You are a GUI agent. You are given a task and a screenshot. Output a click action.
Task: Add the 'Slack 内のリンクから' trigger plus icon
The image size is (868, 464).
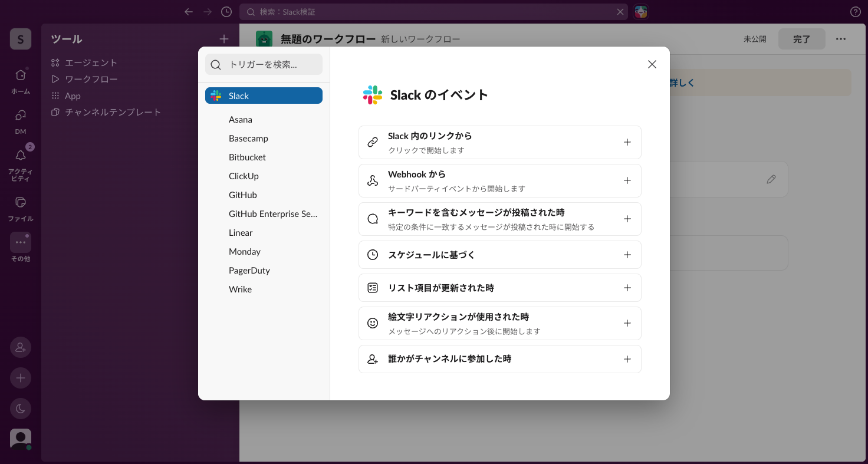point(627,142)
